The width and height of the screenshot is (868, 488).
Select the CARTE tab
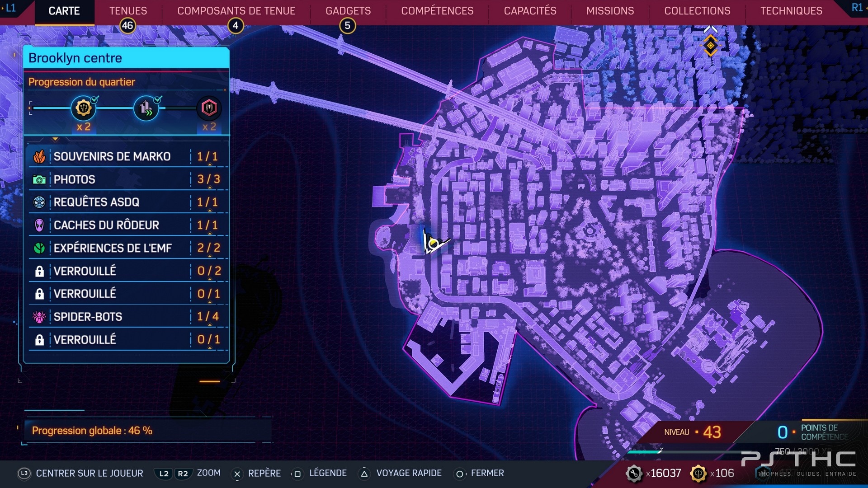[64, 11]
